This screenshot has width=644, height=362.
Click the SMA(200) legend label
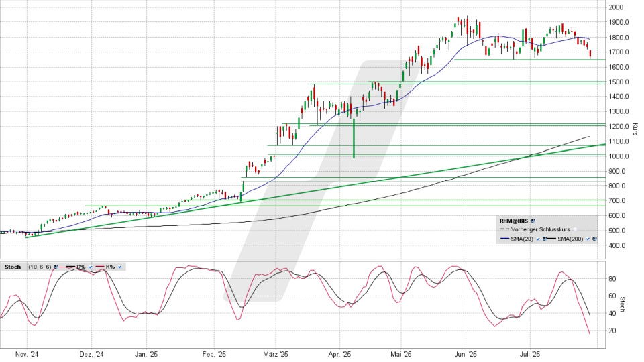(x=570, y=239)
